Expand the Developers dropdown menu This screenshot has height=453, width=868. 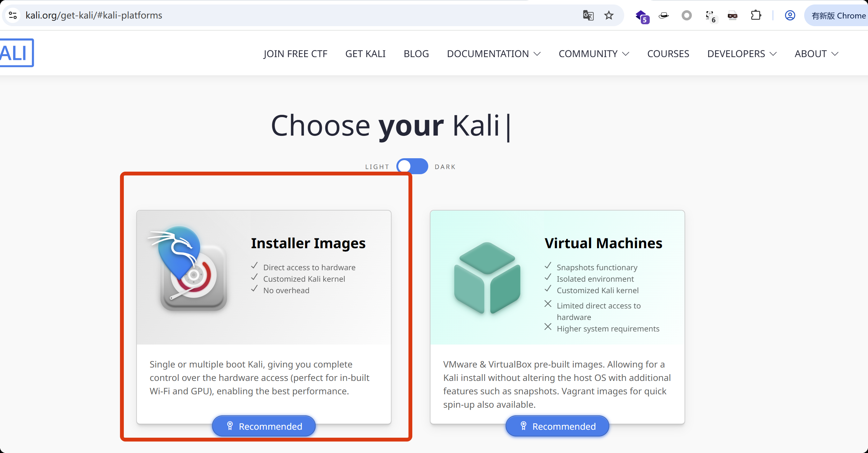[x=742, y=54]
